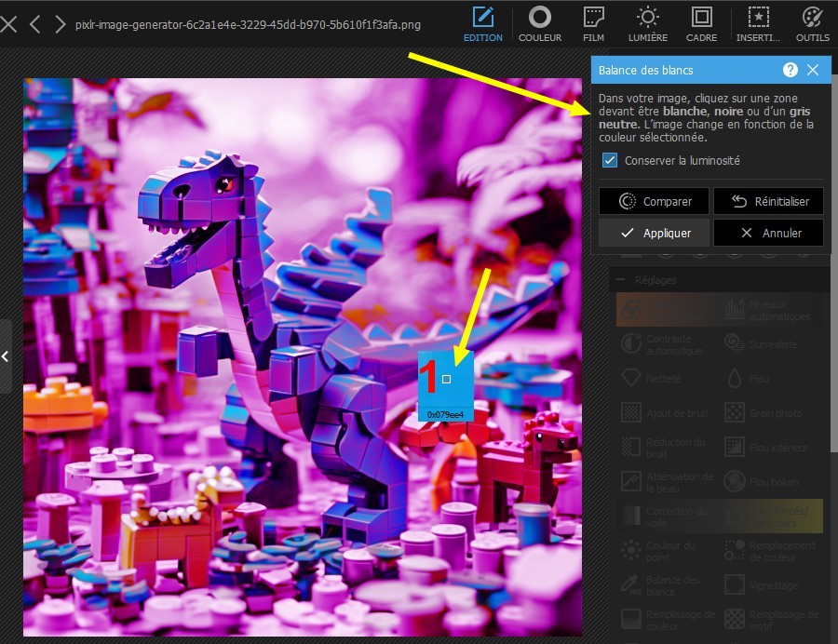Viewport: 838px width, 644px height.
Task: Go to the next image arrow
Action: tap(60, 24)
